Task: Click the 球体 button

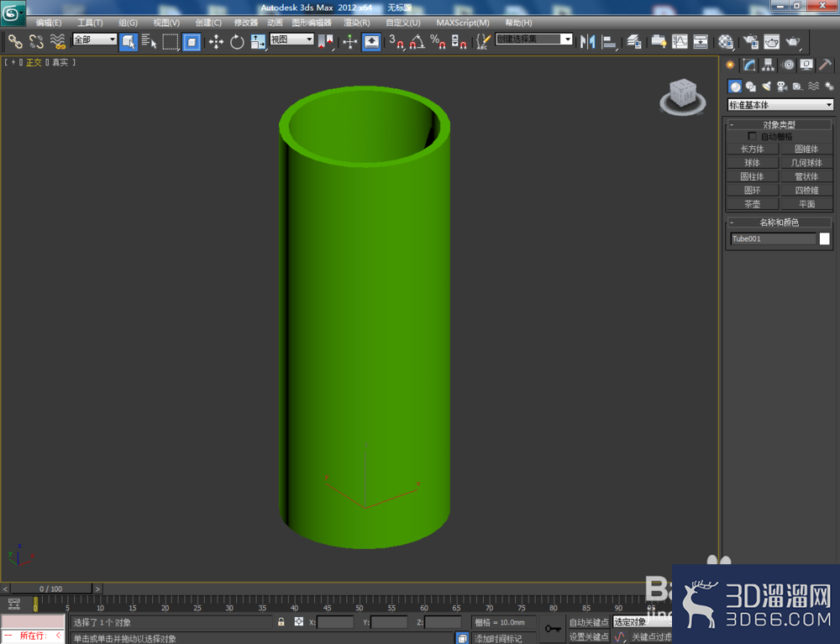Action: point(752,163)
